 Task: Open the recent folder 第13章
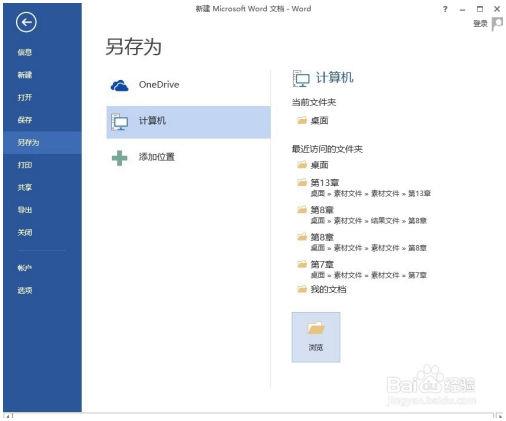[x=363, y=187]
